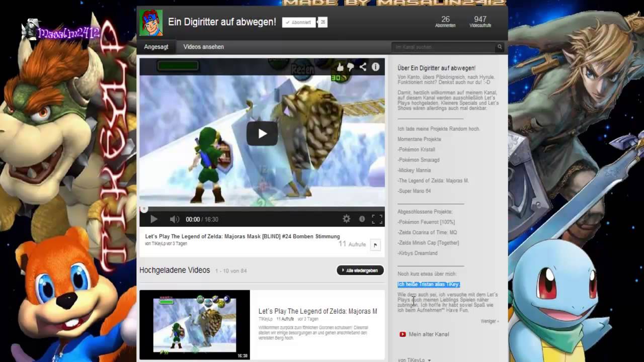Screen dimensions: 644x362
Task: Click the -The Legend of Zelda: Majoras M. entry
Action: (433, 180)
